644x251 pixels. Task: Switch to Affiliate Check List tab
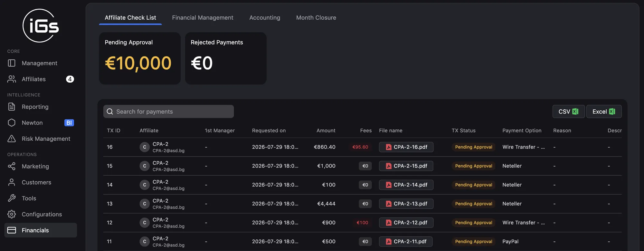tap(130, 17)
